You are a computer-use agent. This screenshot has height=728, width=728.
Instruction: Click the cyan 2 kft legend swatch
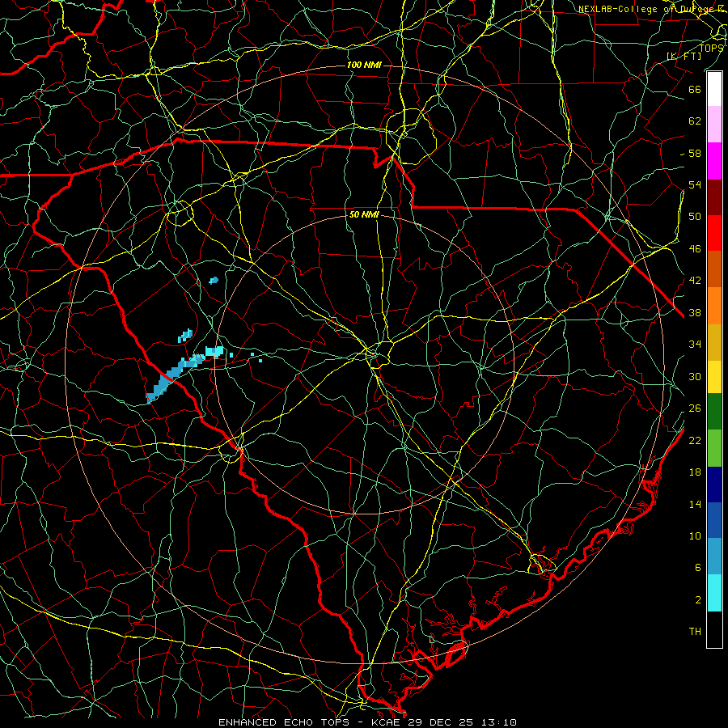[714, 593]
